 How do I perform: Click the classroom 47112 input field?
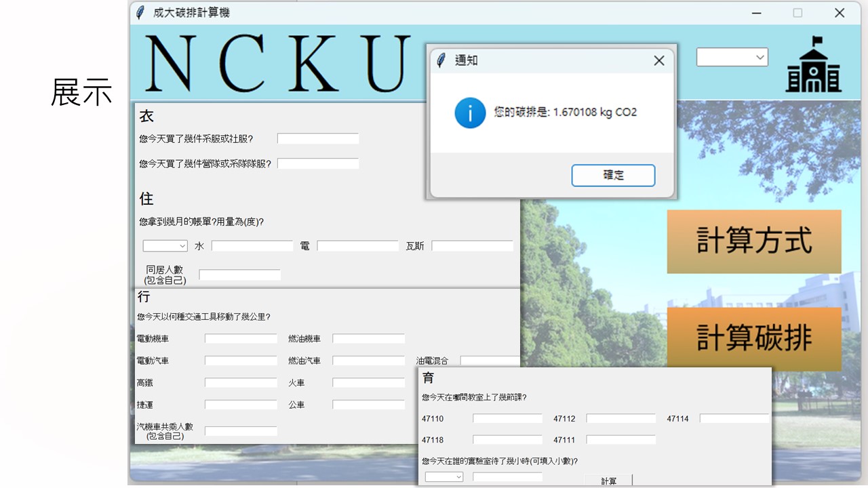pos(620,419)
